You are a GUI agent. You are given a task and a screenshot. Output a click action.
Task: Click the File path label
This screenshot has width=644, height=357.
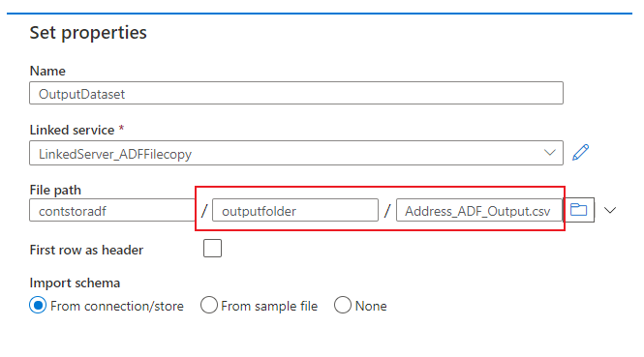[x=55, y=190]
